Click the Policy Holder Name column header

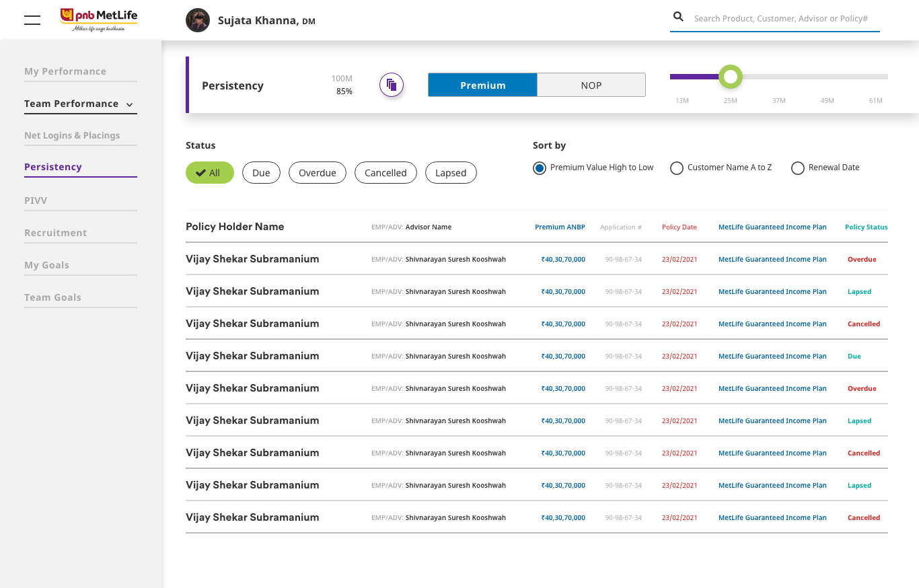click(x=235, y=227)
